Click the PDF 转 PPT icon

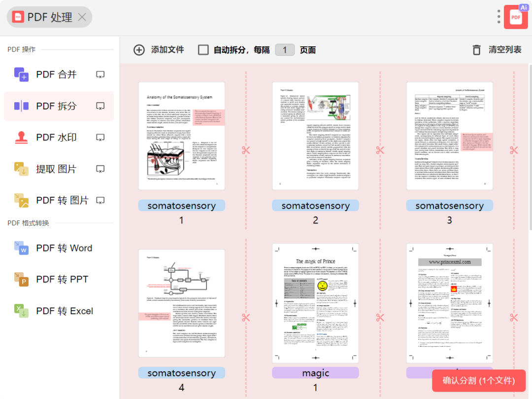pos(21,279)
